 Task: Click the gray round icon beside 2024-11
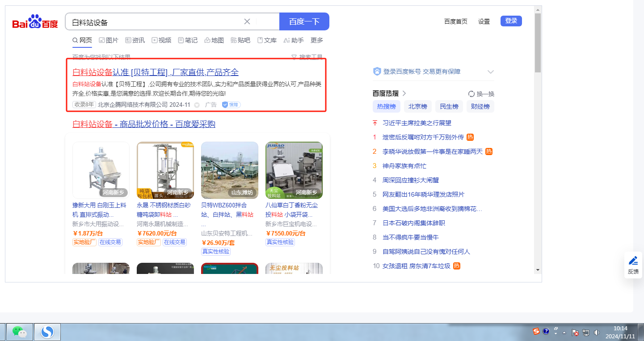pyautogui.click(x=197, y=105)
